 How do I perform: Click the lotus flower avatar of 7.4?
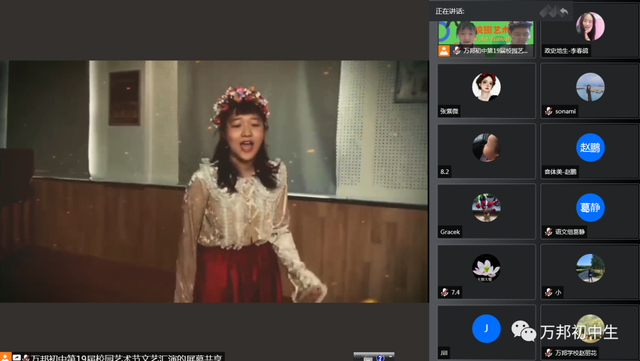486,268
